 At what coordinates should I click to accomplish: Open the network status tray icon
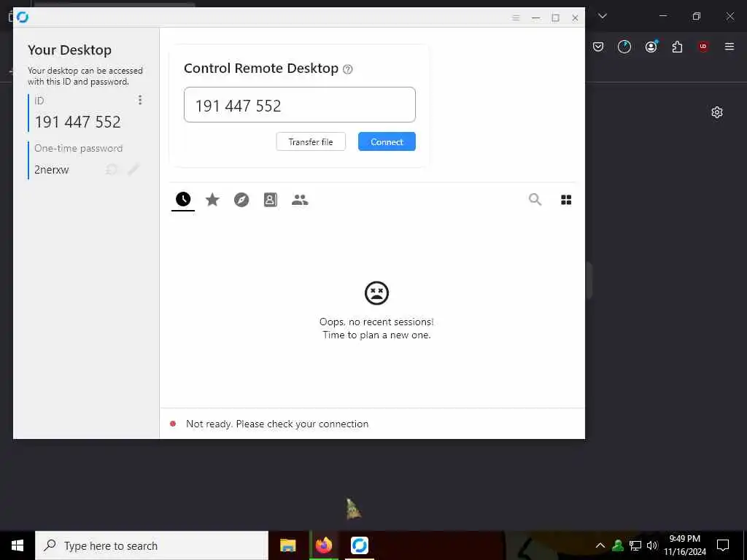pos(635,545)
